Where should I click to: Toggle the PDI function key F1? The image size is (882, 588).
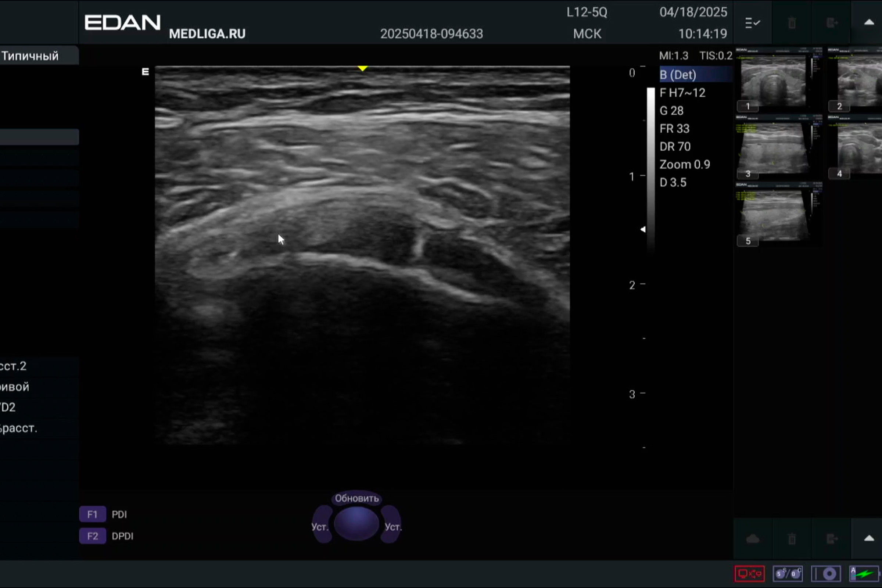tap(92, 514)
